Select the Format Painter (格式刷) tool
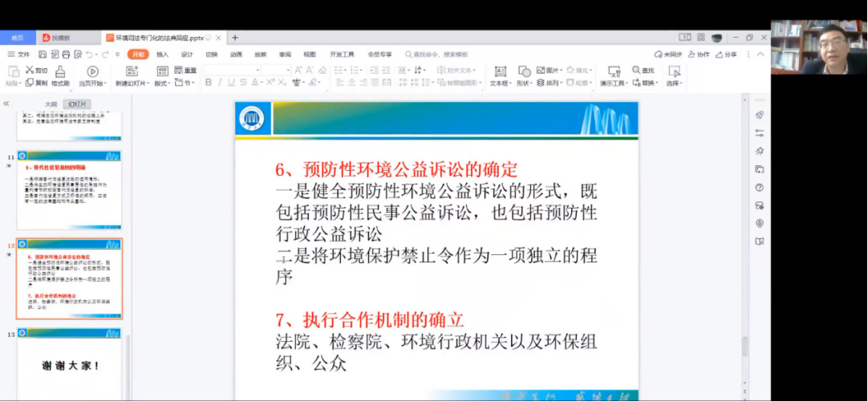This screenshot has width=868, height=402. [x=60, y=75]
